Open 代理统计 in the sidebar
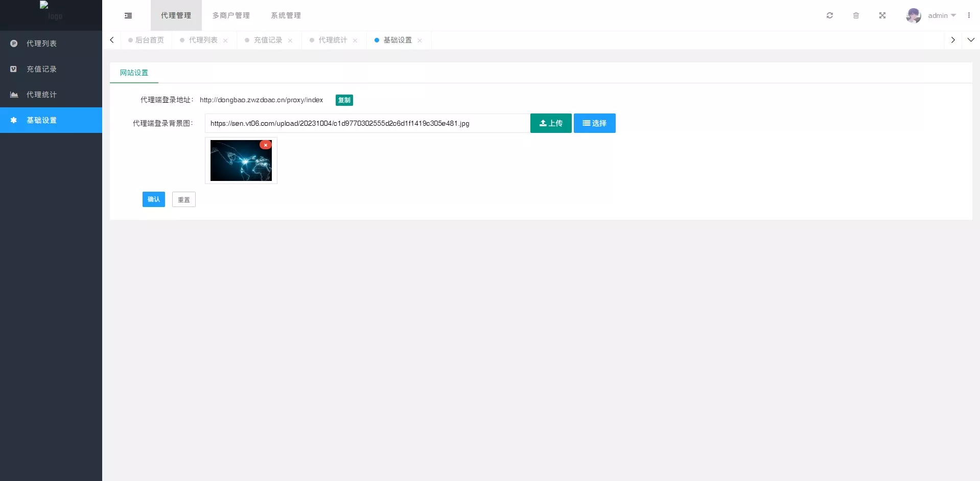The height and width of the screenshot is (481, 980). click(41, 95)
